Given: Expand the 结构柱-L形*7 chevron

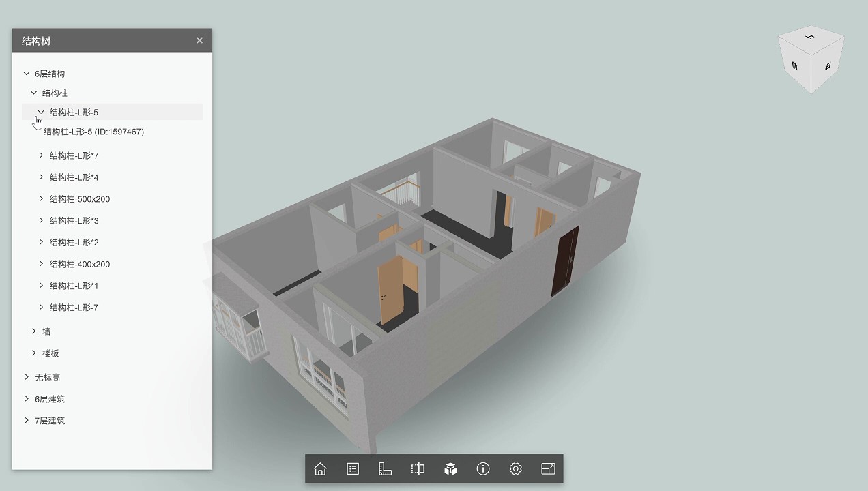Looking at the screenshot, I should tap(41, 155).
